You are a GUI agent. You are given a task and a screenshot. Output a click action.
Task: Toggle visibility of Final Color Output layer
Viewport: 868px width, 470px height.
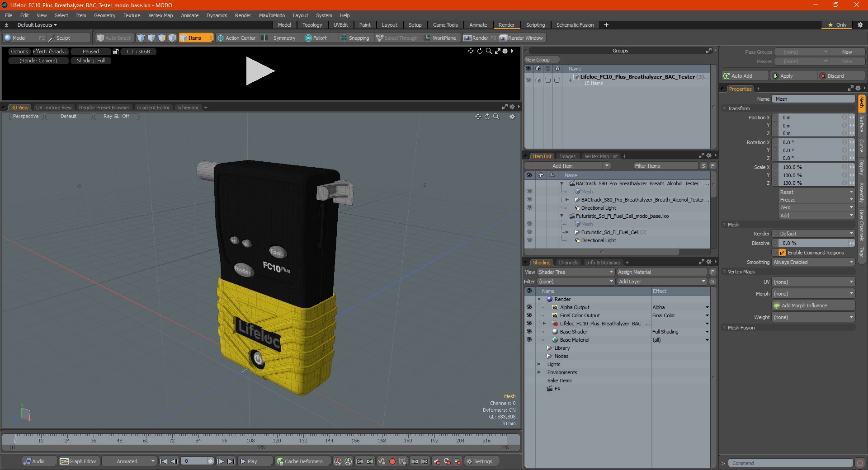click(x=529, y=315)
